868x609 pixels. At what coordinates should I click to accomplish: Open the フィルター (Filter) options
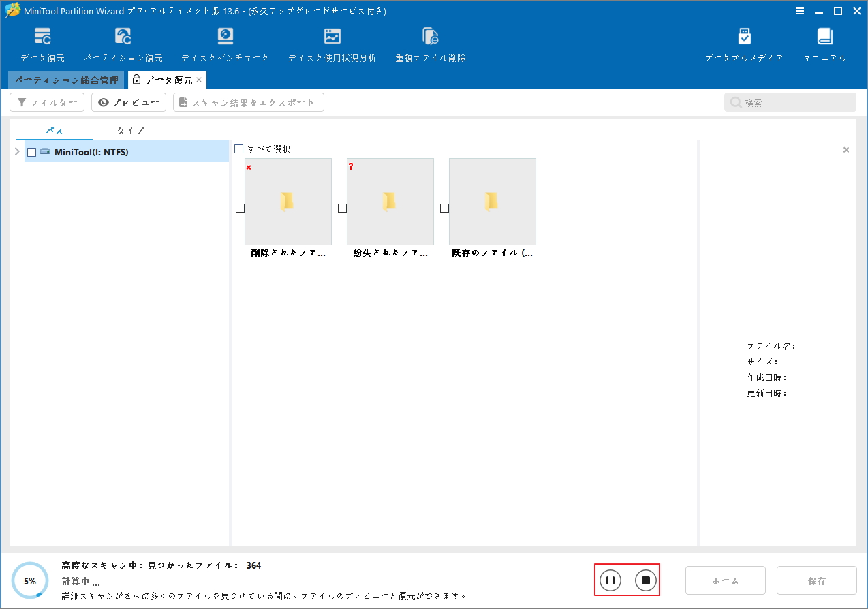[x=46, y=102]
